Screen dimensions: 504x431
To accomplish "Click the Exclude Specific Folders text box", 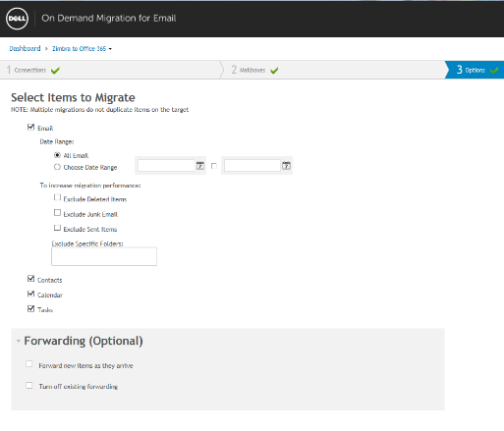I will [104, 256].
